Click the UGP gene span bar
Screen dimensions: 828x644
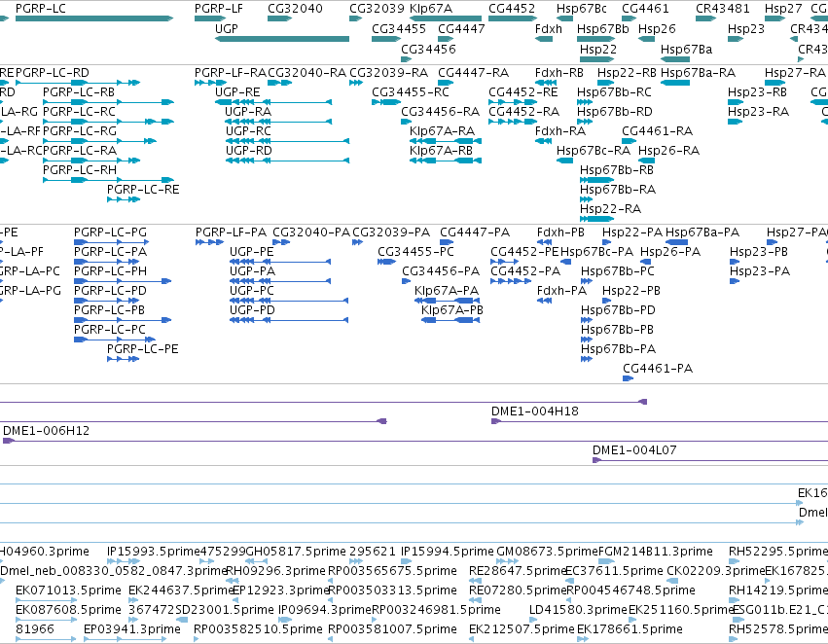point(282,39)
